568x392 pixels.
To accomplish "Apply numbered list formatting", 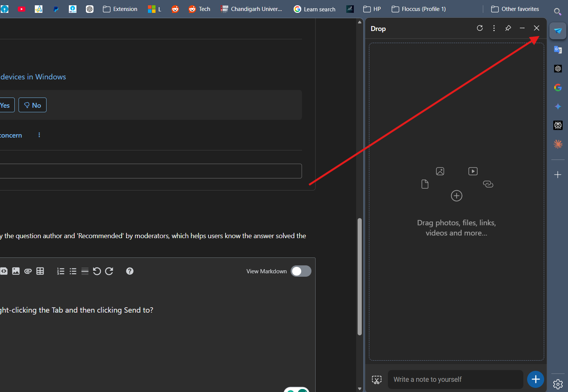I will [x=61, y=271].
